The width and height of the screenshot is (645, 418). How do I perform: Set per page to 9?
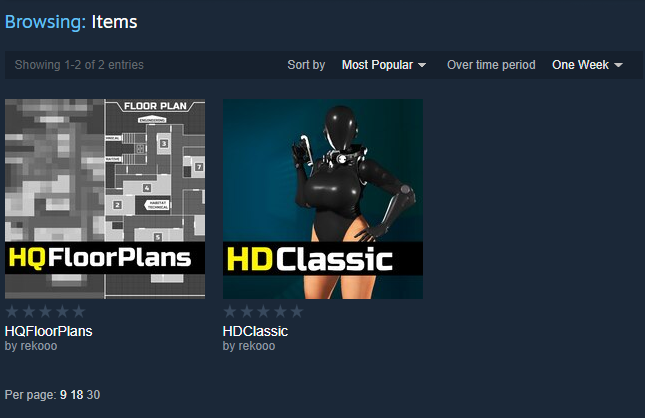coord(63,395)
